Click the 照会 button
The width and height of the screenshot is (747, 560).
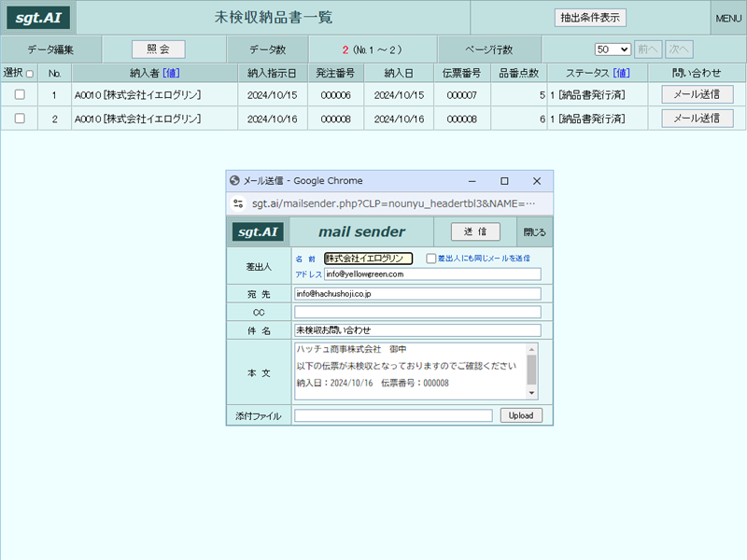[x=158, y=49]
